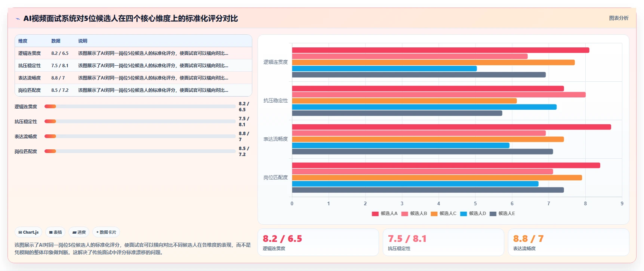
Task: Click the pink 候选人B bar in the 抗压稳定性 chart group
Action: tap(439, 95)
